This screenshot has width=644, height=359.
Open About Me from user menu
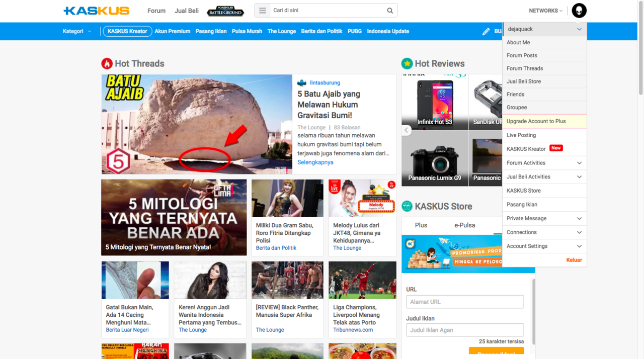click(544, 43)
